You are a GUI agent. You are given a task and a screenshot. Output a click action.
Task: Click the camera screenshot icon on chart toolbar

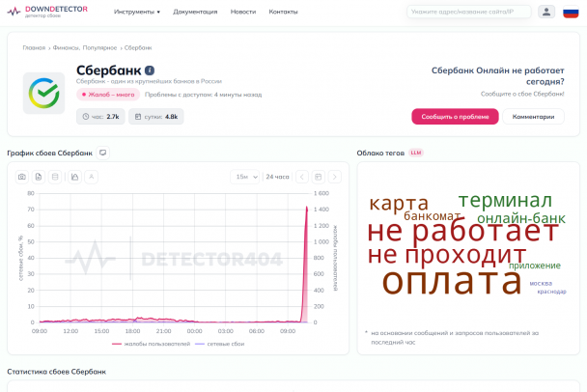[x=22, y=177]
